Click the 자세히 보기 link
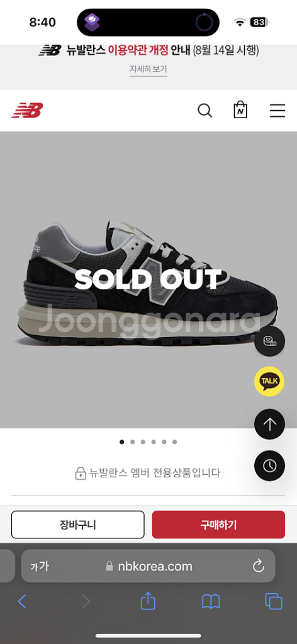This screenshot has height=644, width=297. (148, 69)
